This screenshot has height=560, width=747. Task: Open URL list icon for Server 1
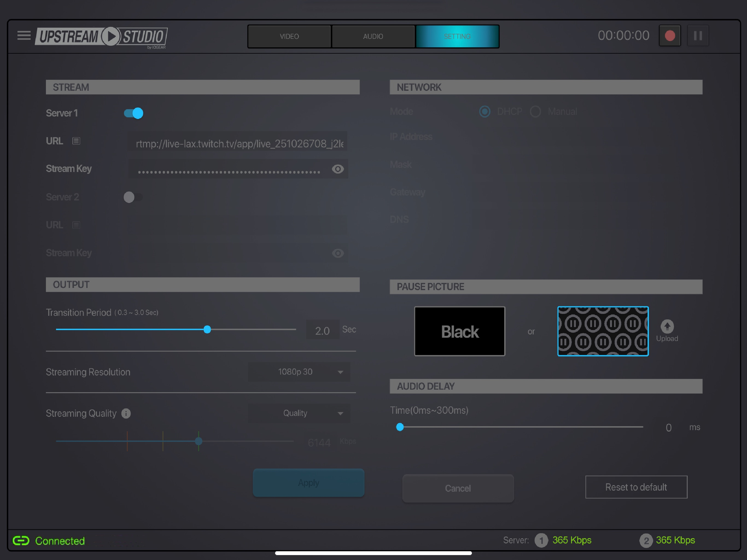[x=76, y=141]
